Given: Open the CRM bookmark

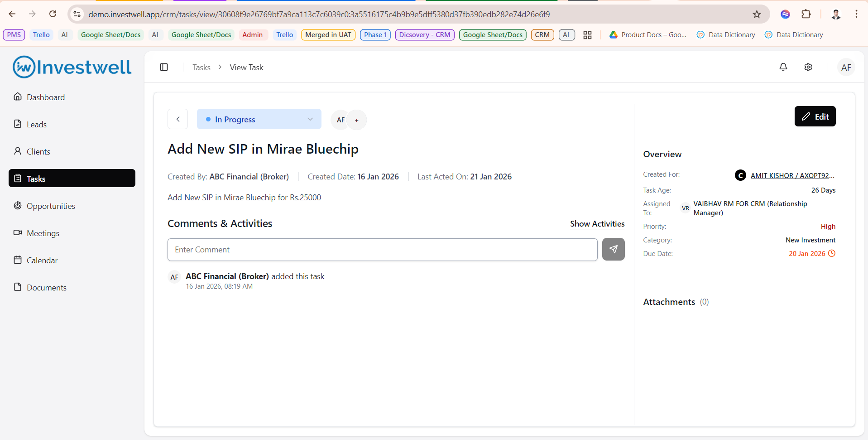Looking at the screenshot, I should coord(542,35).
